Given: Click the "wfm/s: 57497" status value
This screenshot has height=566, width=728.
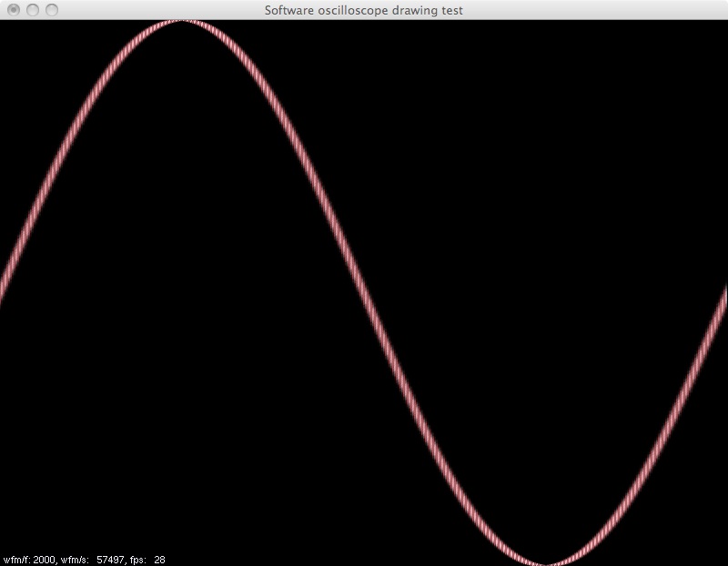Looking at the screenshot, I should pyautogui.click(x=93, y=560).
